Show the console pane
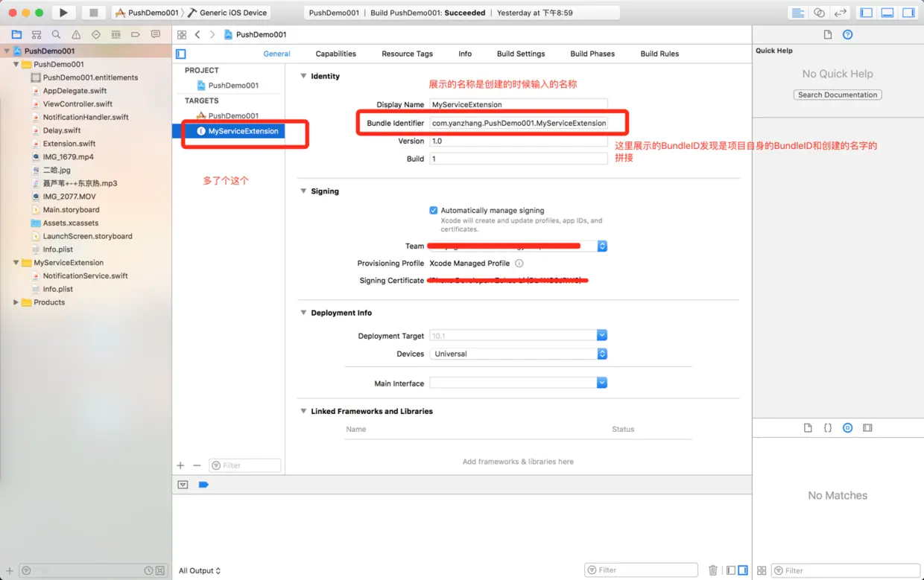The height and width of the screenshot is (580, 924). (x=743, y=570)
